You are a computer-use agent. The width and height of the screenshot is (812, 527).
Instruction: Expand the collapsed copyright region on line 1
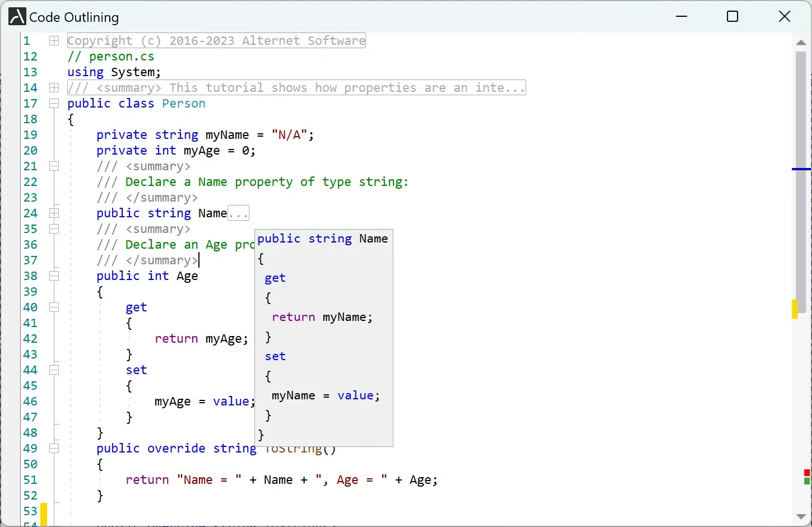[x=54, y=40]
